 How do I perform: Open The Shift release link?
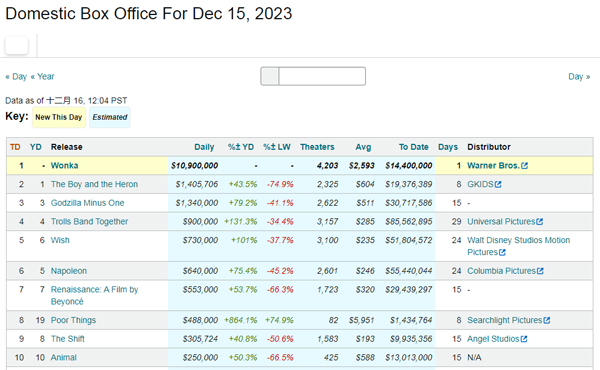click(x=67, y=339)
